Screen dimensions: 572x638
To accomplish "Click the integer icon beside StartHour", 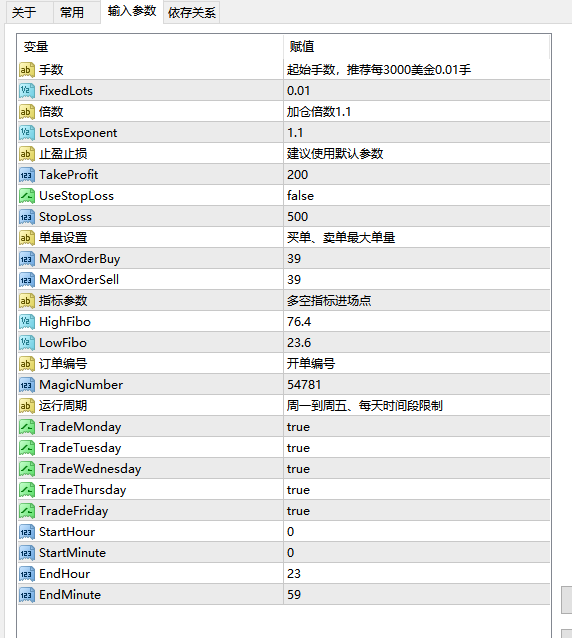I will tap(26, 532).
